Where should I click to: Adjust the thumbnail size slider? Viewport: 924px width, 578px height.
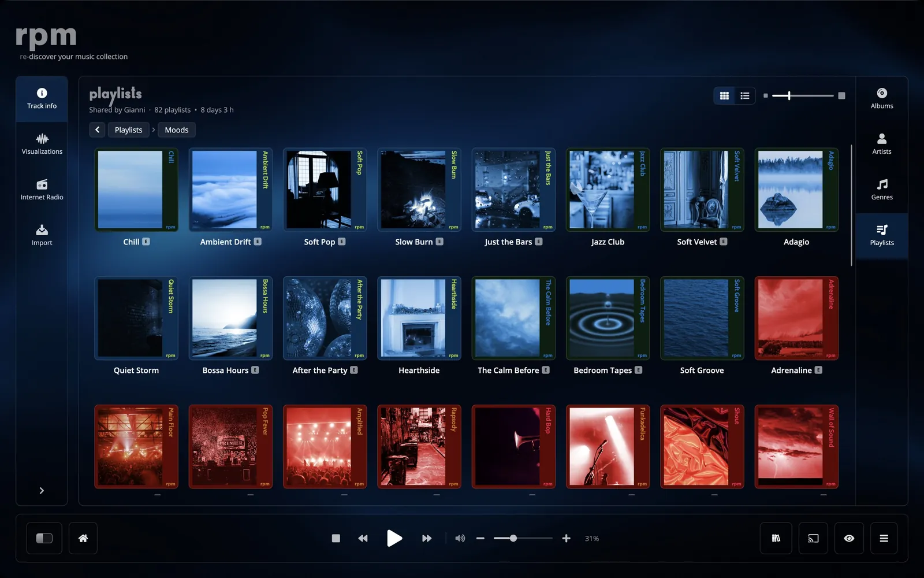[x=803, y=96]
